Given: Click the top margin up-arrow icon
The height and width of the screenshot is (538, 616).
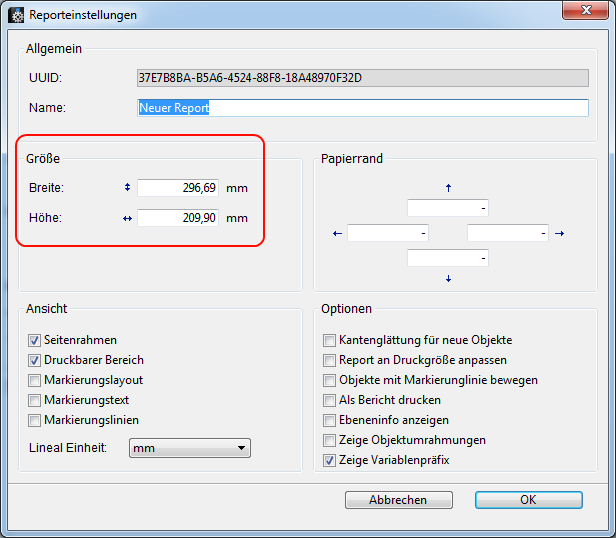Looking at the screenshot, I should tap(448, 187).
